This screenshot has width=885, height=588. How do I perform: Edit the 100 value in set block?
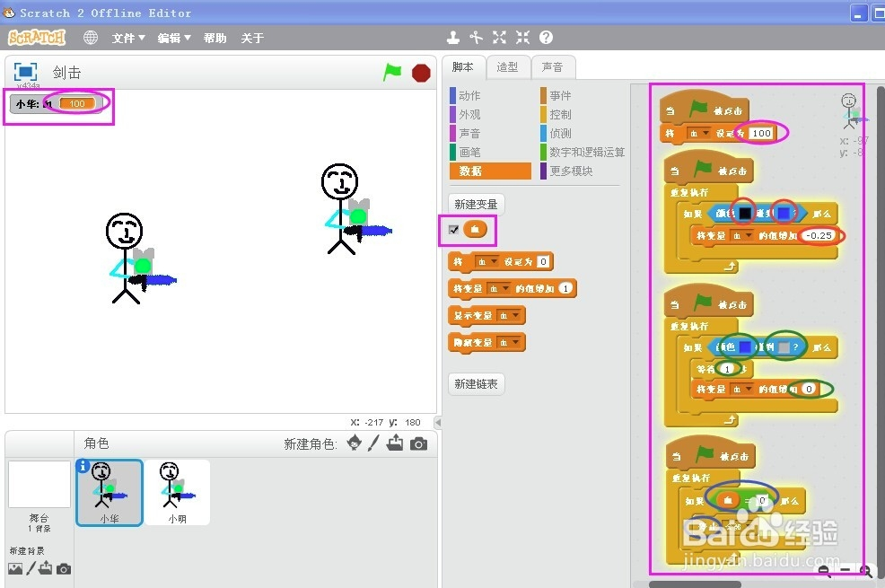coord(761,133)
